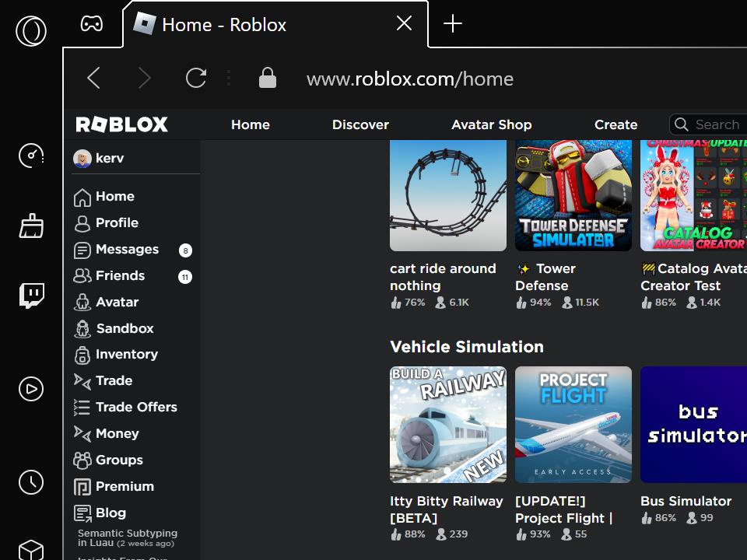Click the Opera GX logo icon
Viewport: 747px width, 560px height.
point(31,32)
